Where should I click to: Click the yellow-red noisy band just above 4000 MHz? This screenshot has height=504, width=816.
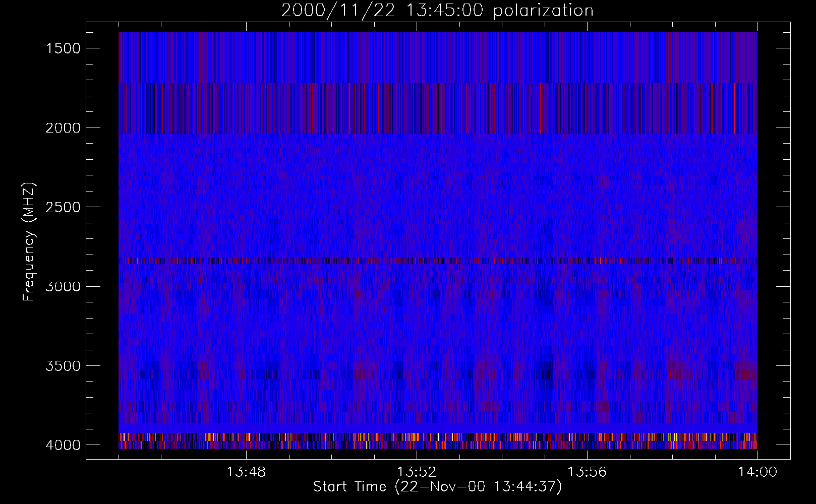[438, 436]
